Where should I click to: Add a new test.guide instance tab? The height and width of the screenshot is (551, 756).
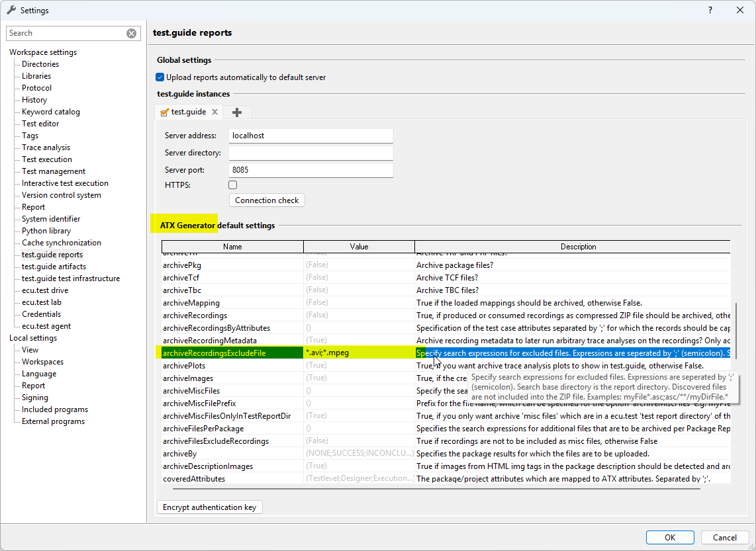[237, 112]
